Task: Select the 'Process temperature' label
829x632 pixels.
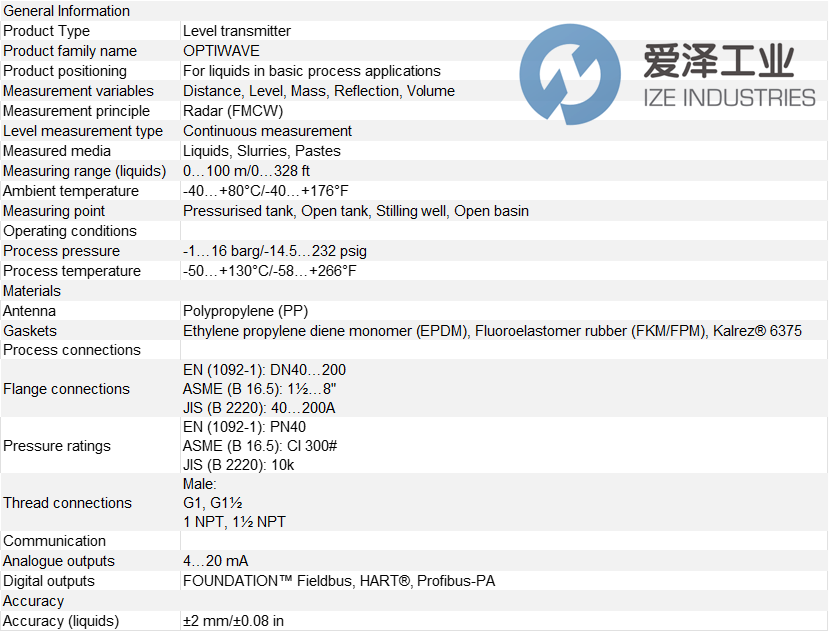Action: pos(72,271)
